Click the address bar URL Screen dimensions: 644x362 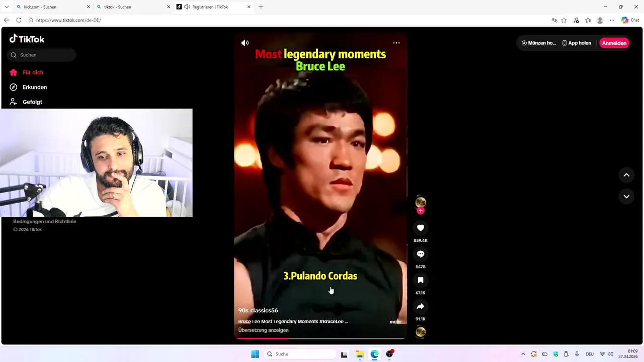tap(68, 20)
